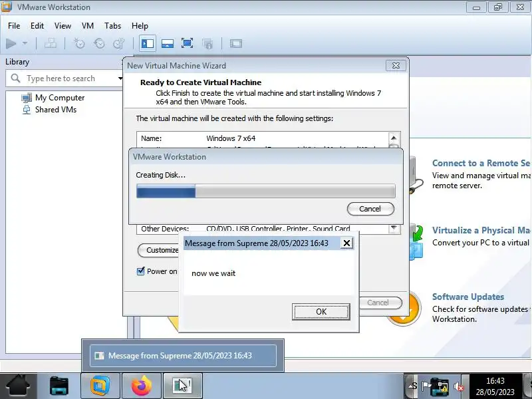Click the Take Snapshot toolbar icon
The width and height of the screenshot is (532, 399).
click(79, 43)
